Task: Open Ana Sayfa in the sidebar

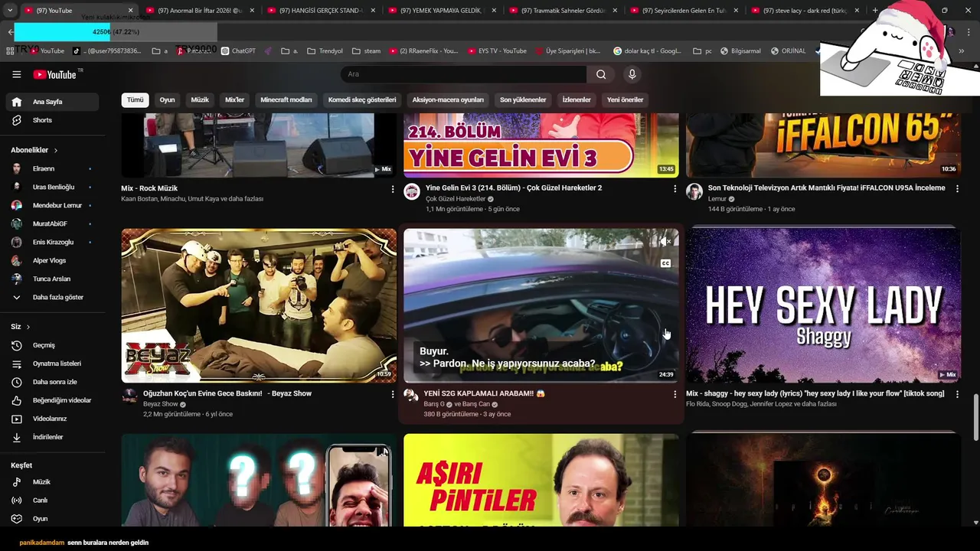Action: (x=52, y=102)
